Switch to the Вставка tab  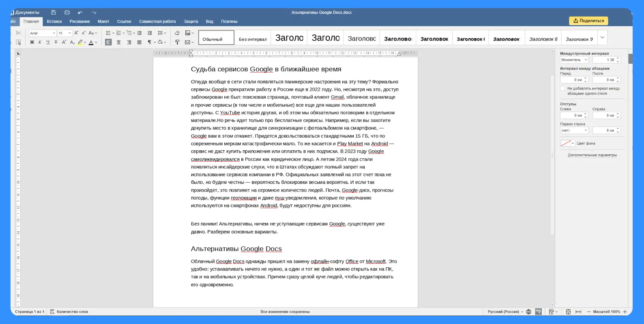tap(54, 21)
